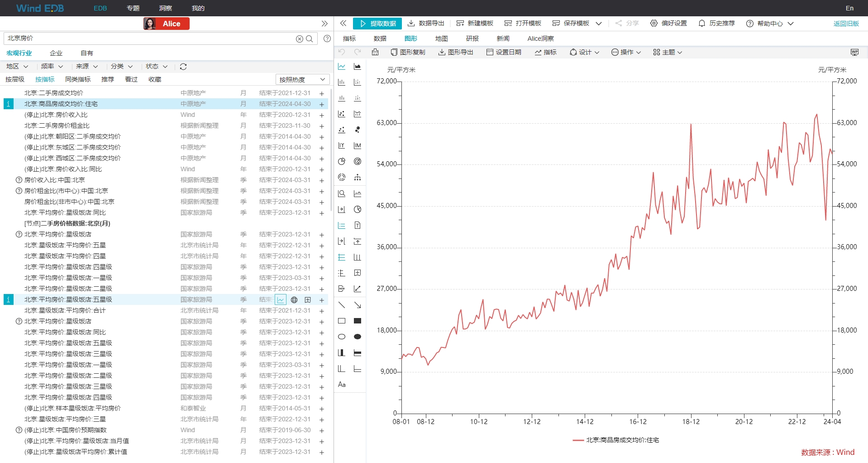Pick the filled rectangle drawing tool

(x=358, y=321)
